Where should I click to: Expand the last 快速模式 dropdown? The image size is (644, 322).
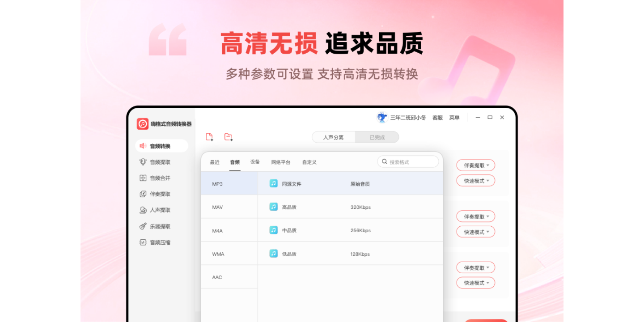476,283
